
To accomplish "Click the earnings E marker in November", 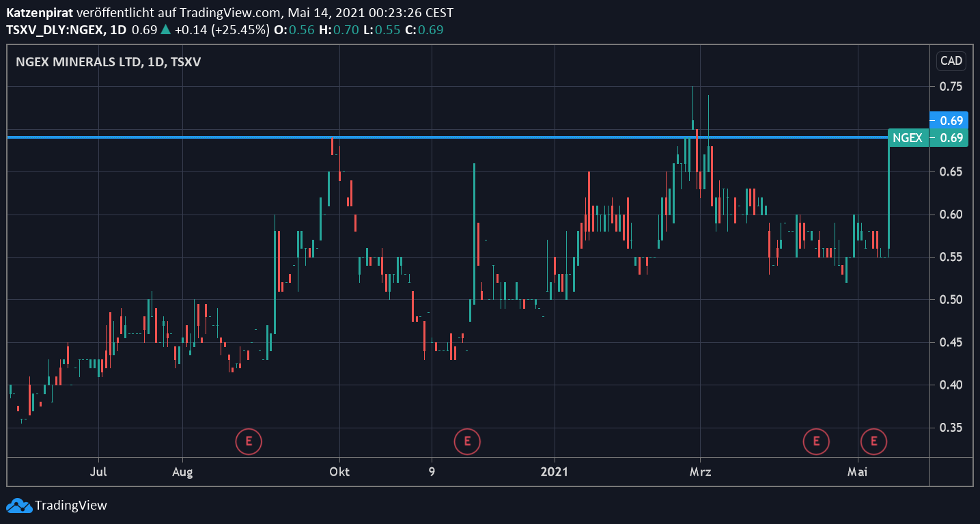I will tap(467, 441).
